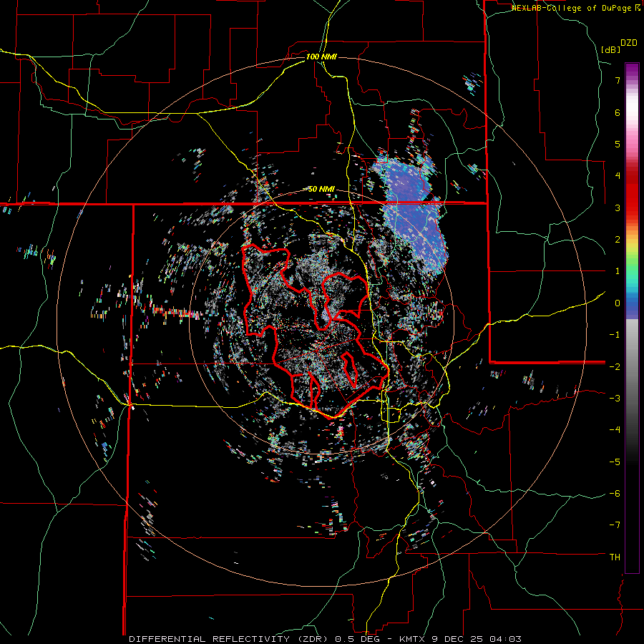This screenshot has height=644, width=644.
Task: Click scale value 3 on the legend
Action: [618, 208]
